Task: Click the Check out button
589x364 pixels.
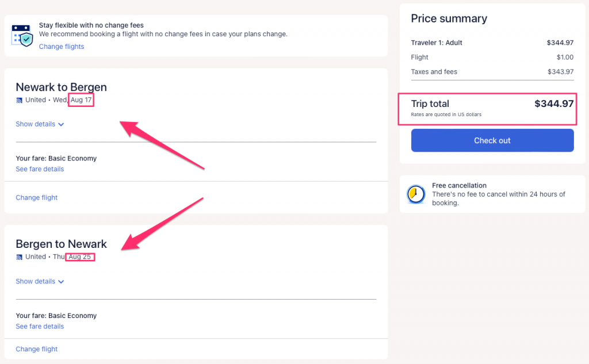Action: [492, 140]
